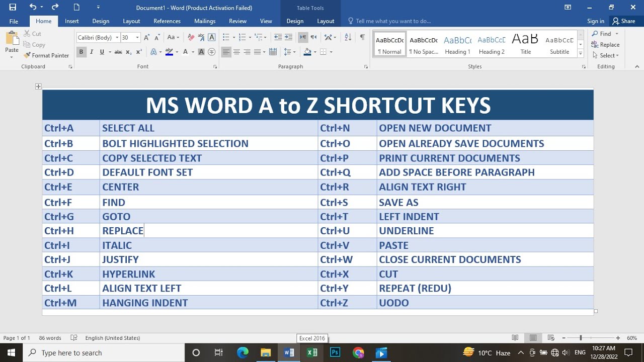Switch to Read Mode view in status bar
The width and height of the screenshot is (644, 362).
[515, 338]
